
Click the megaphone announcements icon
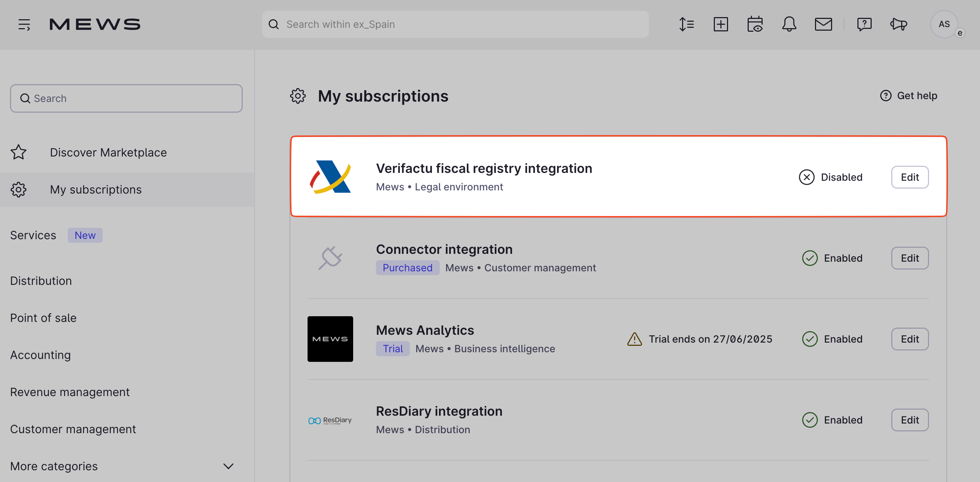click(x=899, y=24)
